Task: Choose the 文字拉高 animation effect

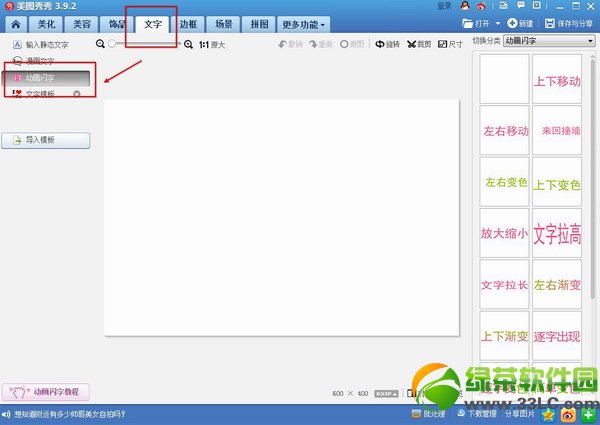Action: 557,233
